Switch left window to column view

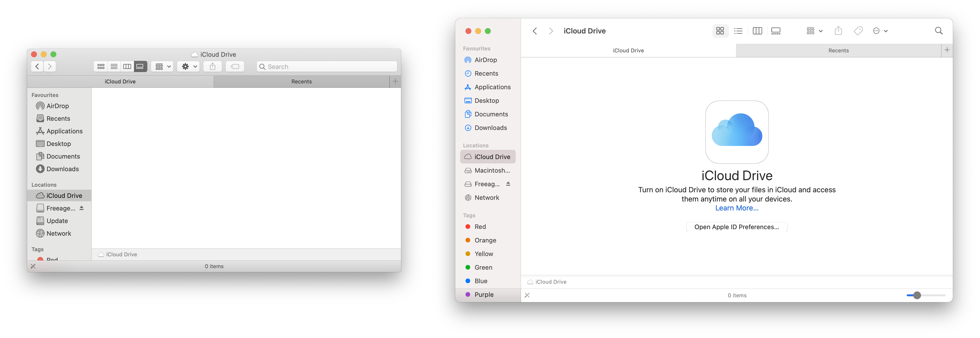127,66
